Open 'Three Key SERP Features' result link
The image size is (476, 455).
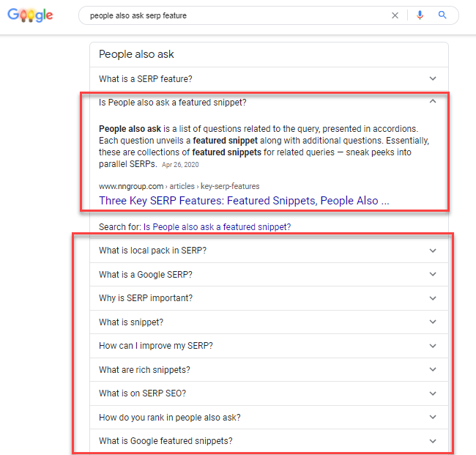click(x=244, y=201)
